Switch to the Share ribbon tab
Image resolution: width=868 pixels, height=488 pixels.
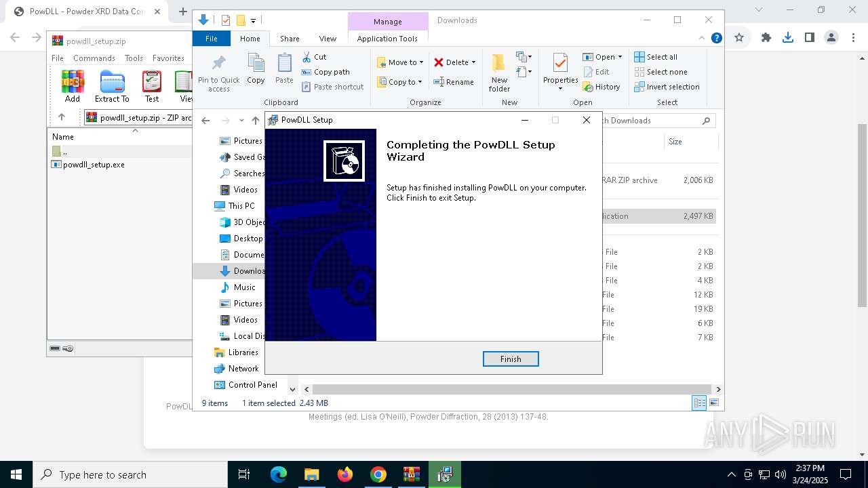[290, 39]
